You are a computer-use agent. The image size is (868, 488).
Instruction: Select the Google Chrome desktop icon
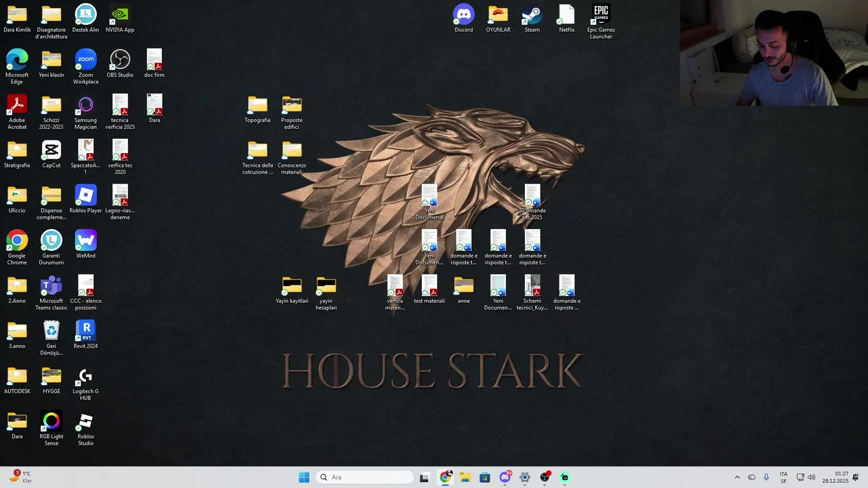click(x=17, y=247)
